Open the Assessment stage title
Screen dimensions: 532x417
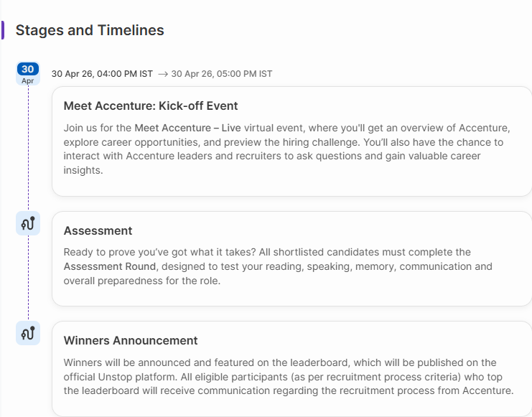[98, 230]
